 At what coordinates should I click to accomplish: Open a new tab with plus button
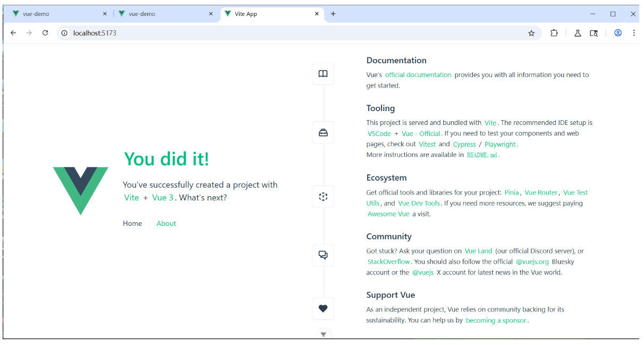pos(333,14)
